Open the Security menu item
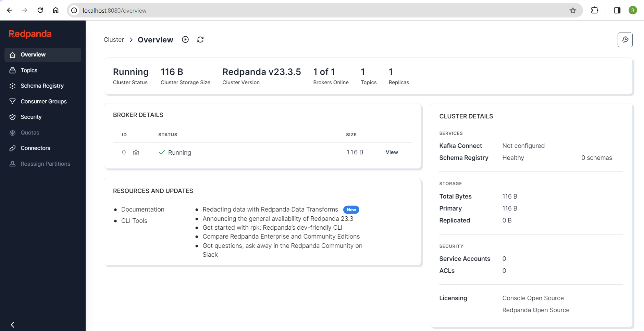The image size is (644, 331). point(43,117)
